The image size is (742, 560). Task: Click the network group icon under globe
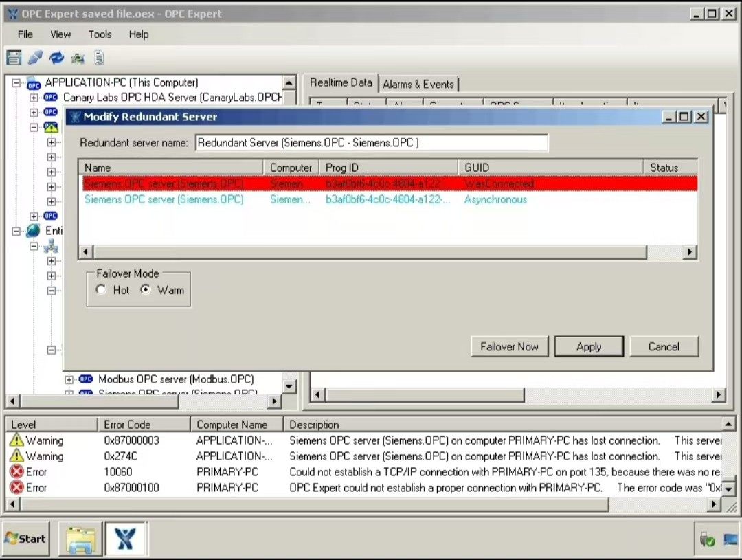[51, 246]
